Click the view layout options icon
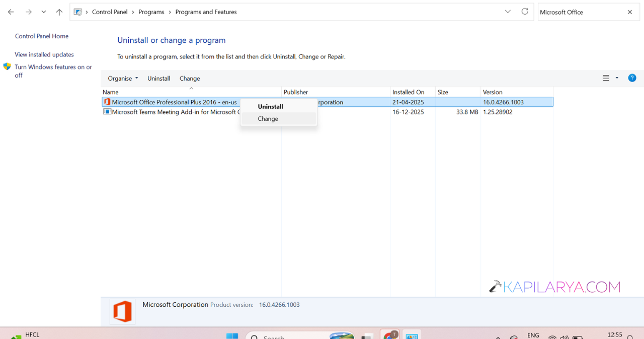This screenshot has height=339, width=644. [606, 78]
